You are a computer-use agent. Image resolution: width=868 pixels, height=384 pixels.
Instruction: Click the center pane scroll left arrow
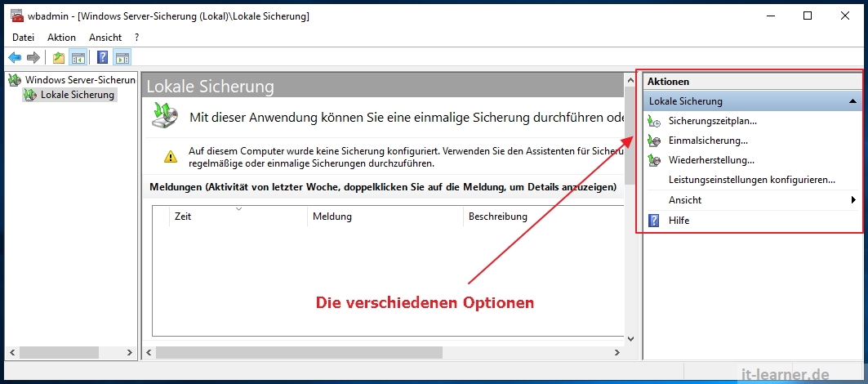coord(149,352)
